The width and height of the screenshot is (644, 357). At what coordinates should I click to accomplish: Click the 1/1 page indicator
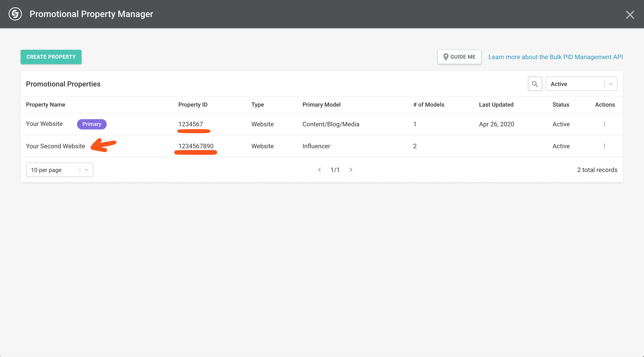pyautogui.click(x=335, y=170)
